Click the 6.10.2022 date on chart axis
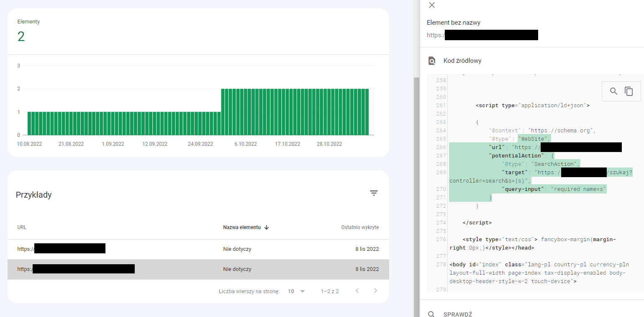644x317 pixels. coord(245,144)
